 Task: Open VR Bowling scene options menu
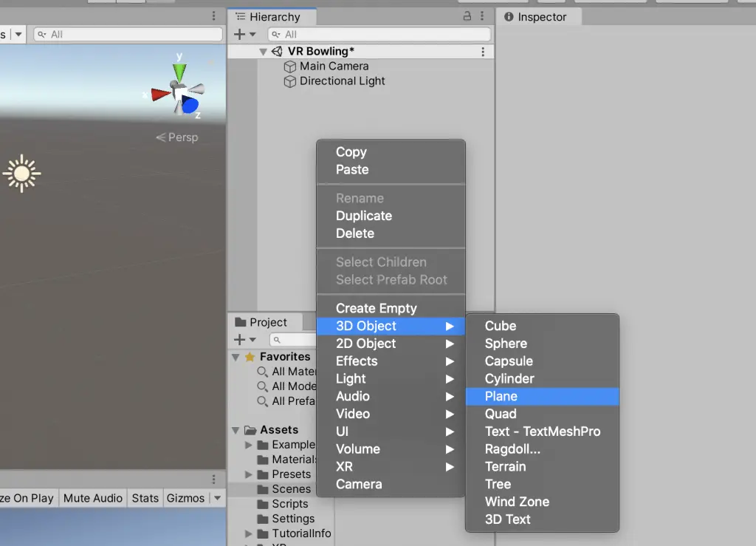tap(483, 52)
